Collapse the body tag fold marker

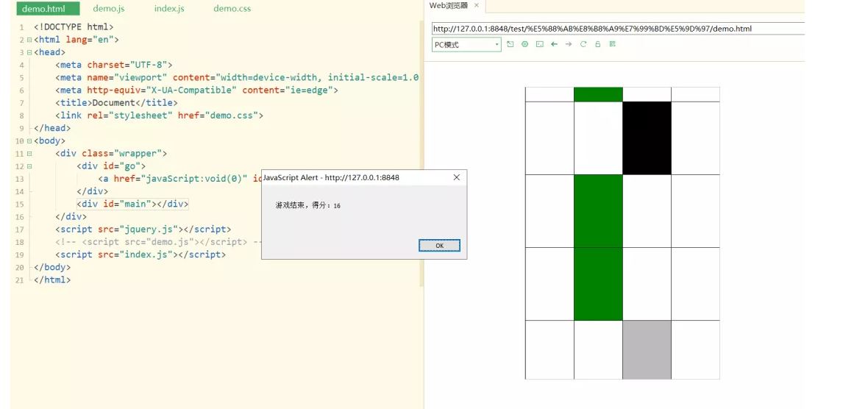(x=28, y=141)
